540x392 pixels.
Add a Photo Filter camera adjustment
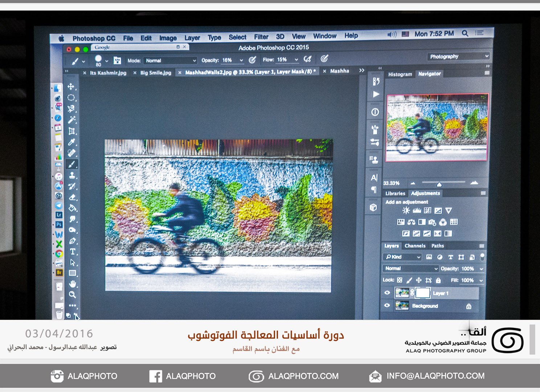(432, 222)
